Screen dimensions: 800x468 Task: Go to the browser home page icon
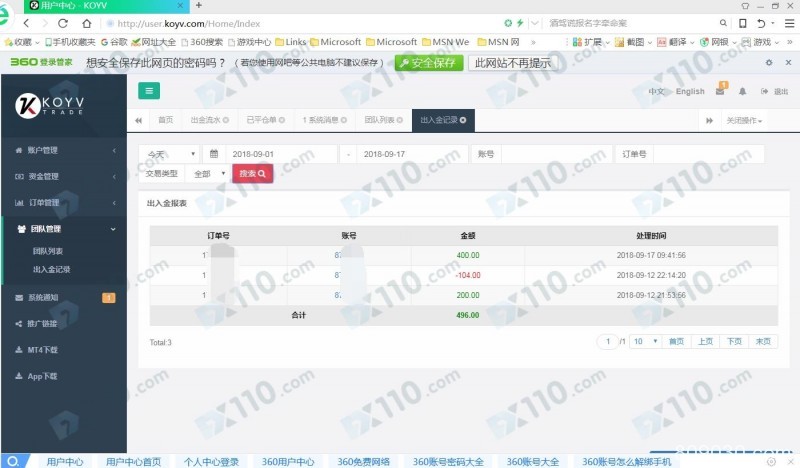[x=87, y=23]
